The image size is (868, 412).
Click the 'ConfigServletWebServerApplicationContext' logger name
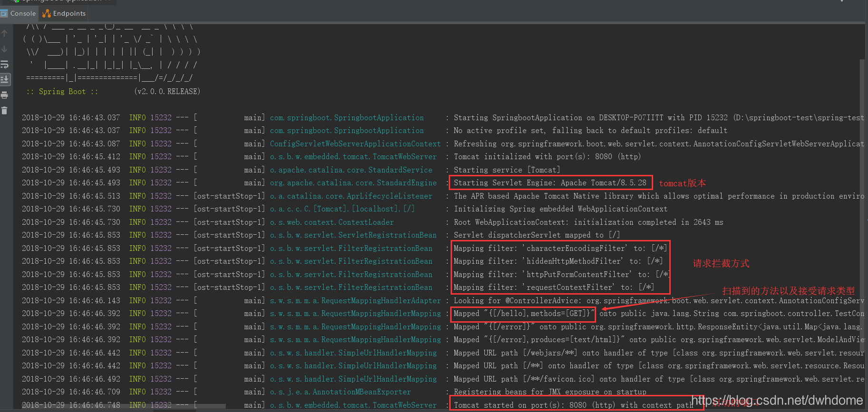355,144
